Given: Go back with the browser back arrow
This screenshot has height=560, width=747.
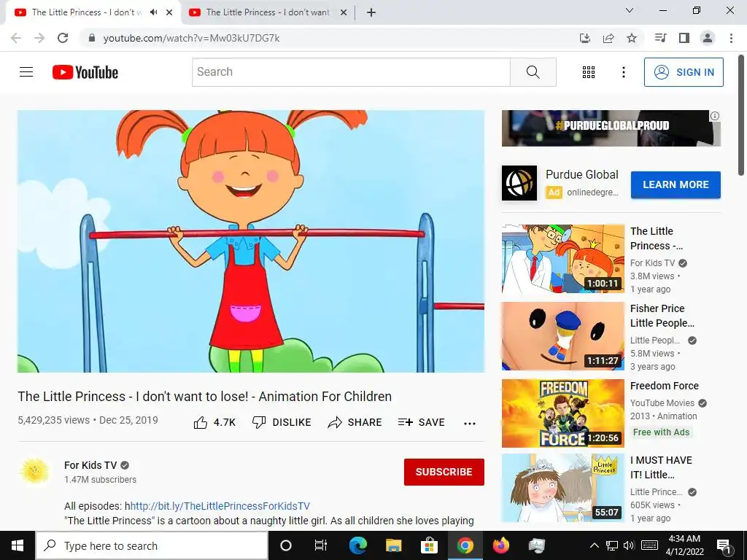Looking at the screenshot, I should 16,38.
